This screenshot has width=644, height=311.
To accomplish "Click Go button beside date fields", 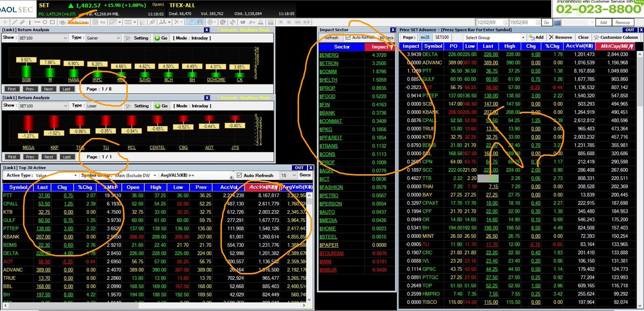I will 546,22.
